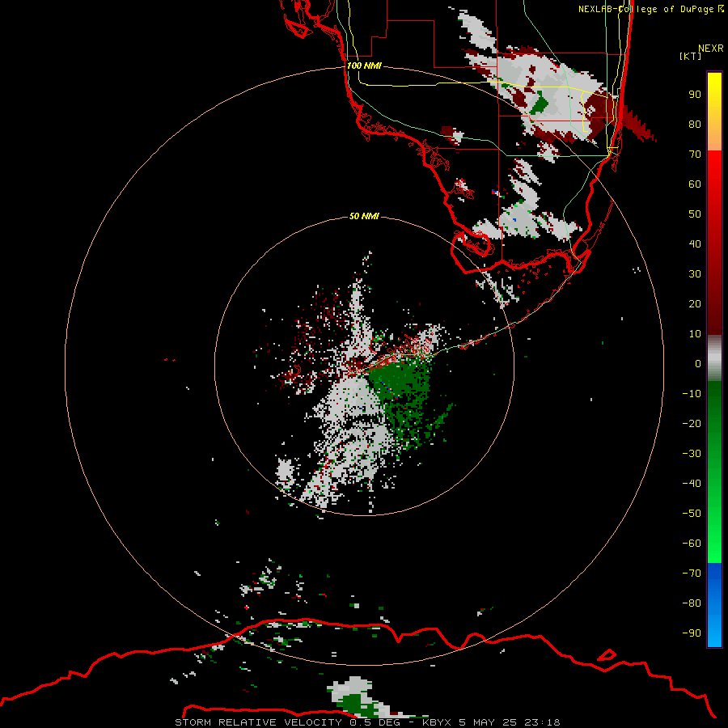The height and width of the screenshot is (728, 728).
Task: Click the NEXR label at top right
Action: [711, 48]
